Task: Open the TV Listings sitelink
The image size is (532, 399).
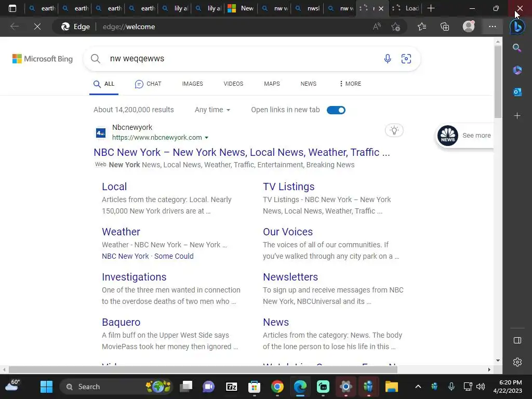Action: pyautogui.click(x=289, y=187)
